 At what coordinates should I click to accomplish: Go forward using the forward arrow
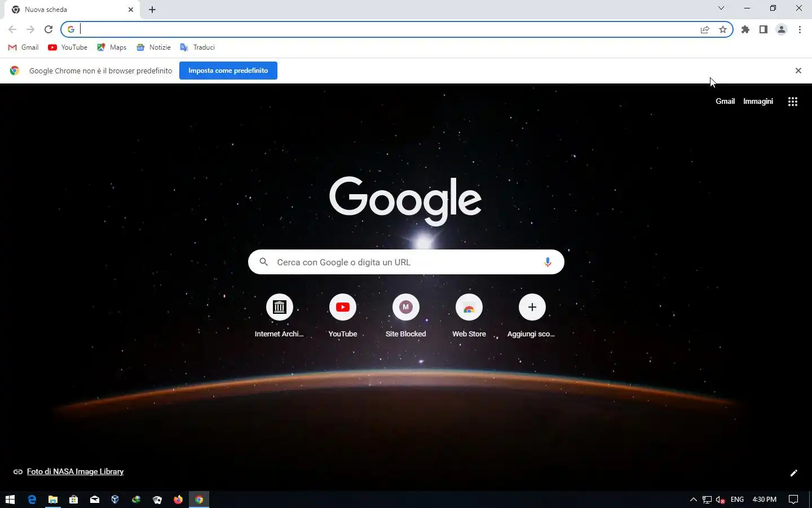(30, 29)
